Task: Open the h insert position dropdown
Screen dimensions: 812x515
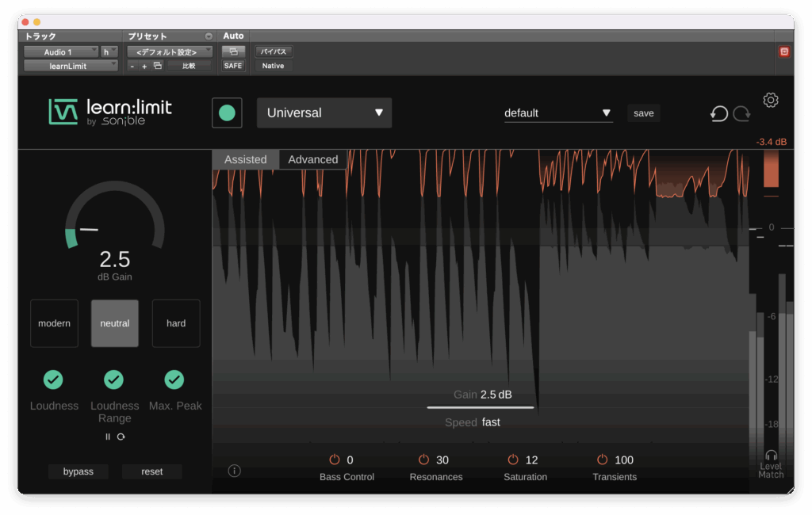Action: [x=109, y=51]
